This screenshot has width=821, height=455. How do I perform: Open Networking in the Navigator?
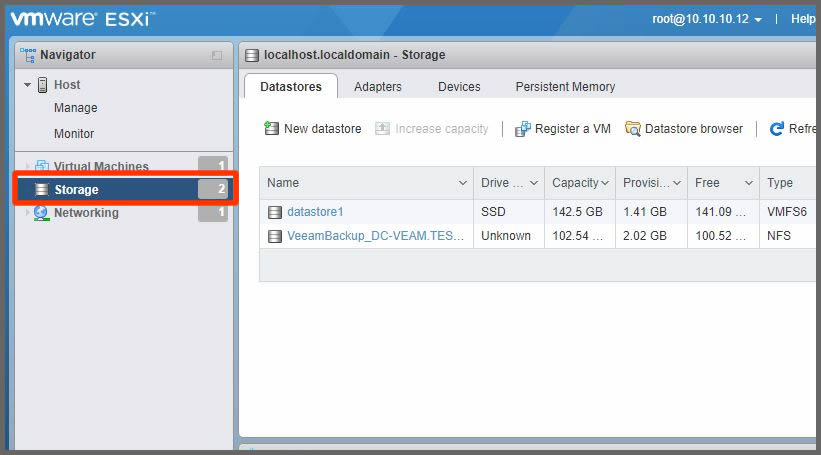86,213
